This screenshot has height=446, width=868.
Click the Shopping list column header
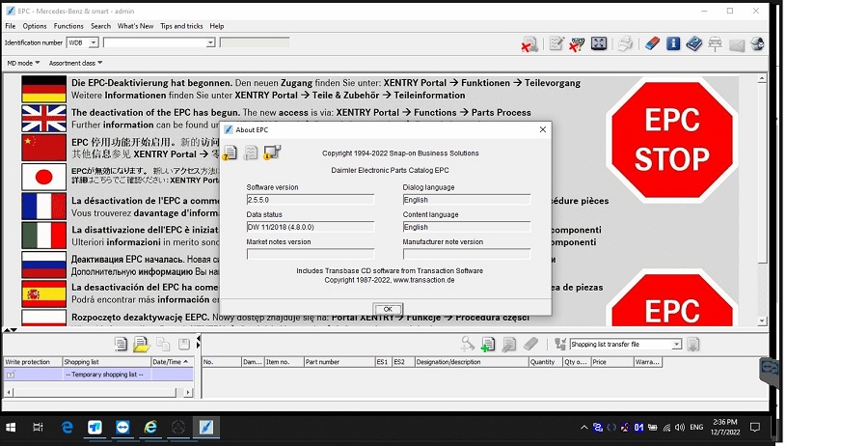106,362
